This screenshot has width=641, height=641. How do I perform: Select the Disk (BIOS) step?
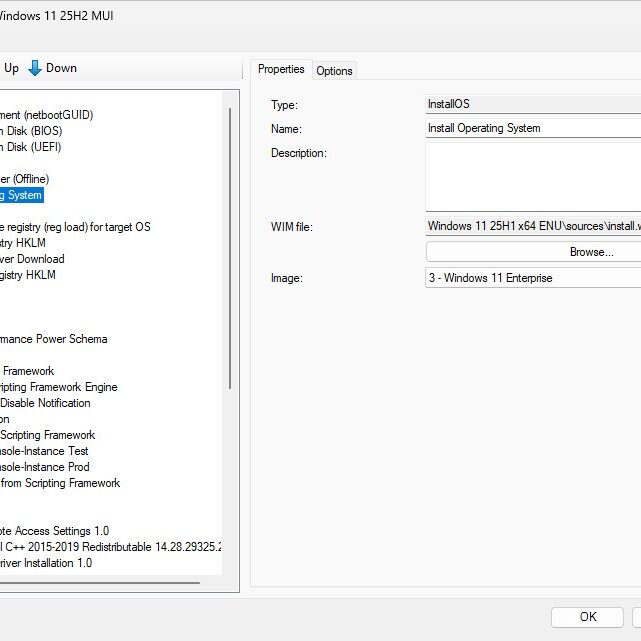point(33,131)
